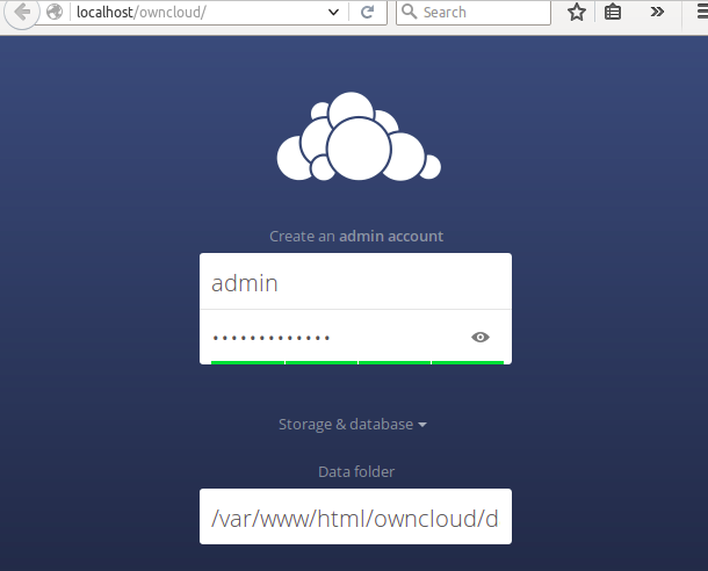
Task: Click the "Create an admin account" text
Action: (356, 236)
